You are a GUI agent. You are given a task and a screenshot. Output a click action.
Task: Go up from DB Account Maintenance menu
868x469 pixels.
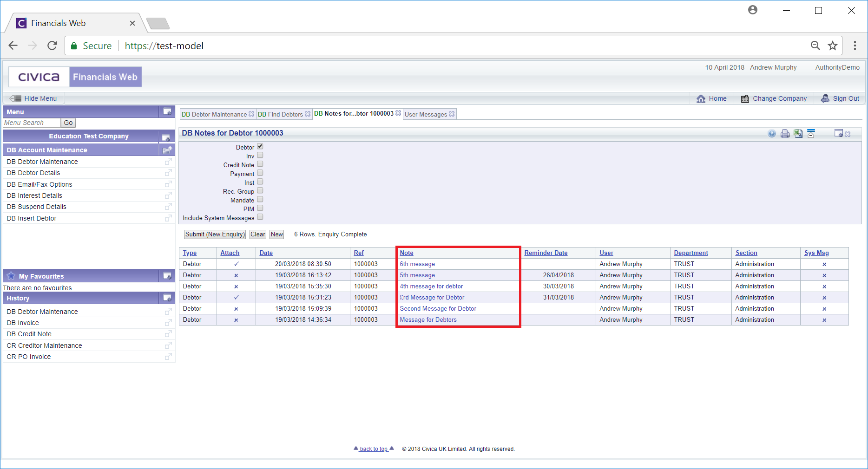(167, 150)
